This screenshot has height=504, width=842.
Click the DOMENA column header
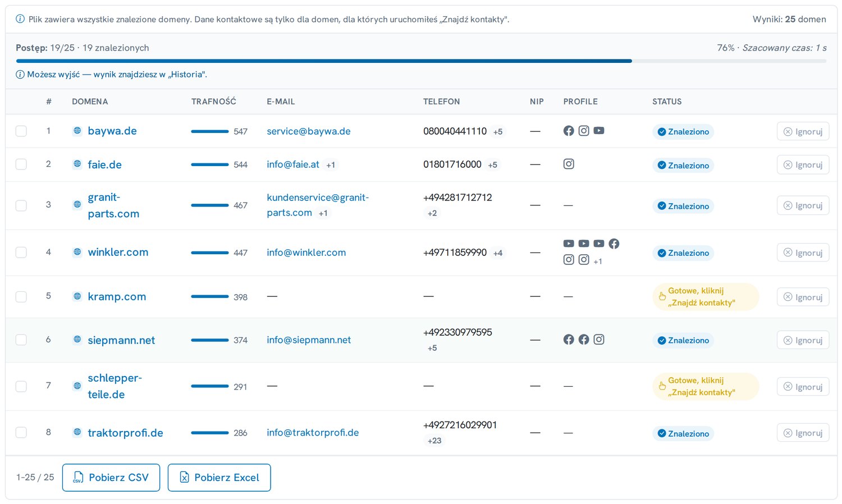(x=90, y=102)
